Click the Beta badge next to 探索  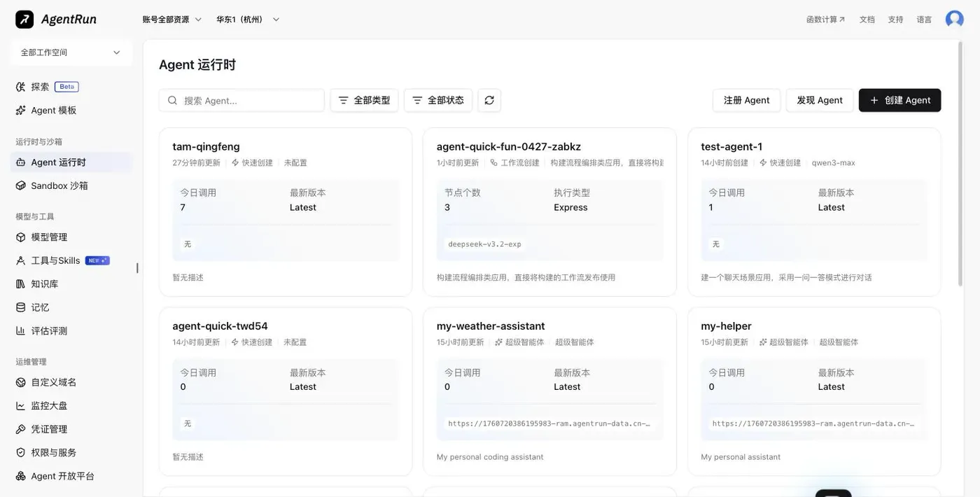tap(66, 87)
